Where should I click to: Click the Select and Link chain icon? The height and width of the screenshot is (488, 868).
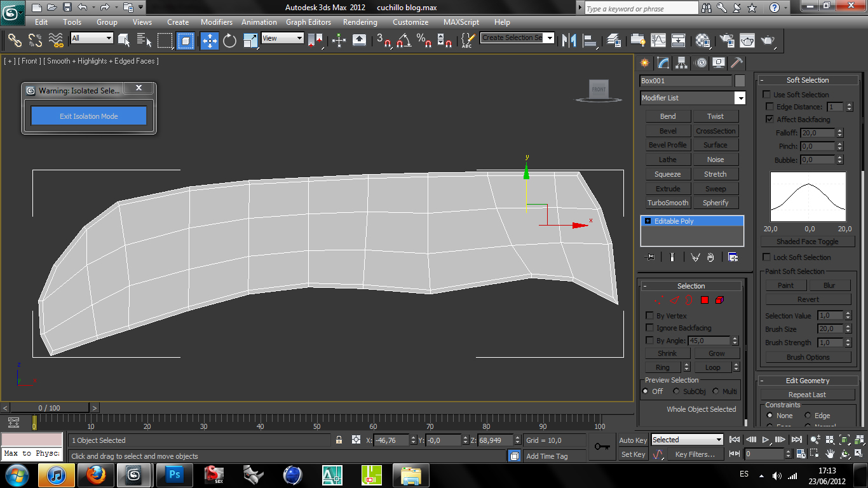click(15, 41)
